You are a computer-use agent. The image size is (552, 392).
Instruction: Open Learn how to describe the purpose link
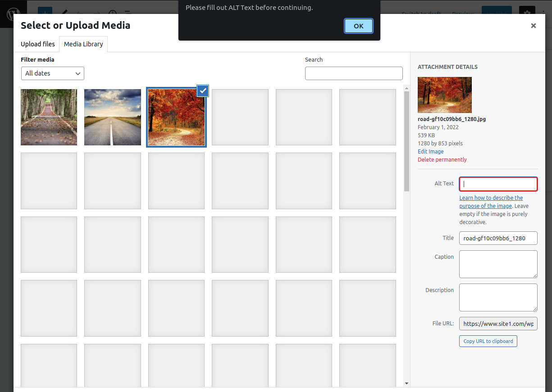pos(491,202)
